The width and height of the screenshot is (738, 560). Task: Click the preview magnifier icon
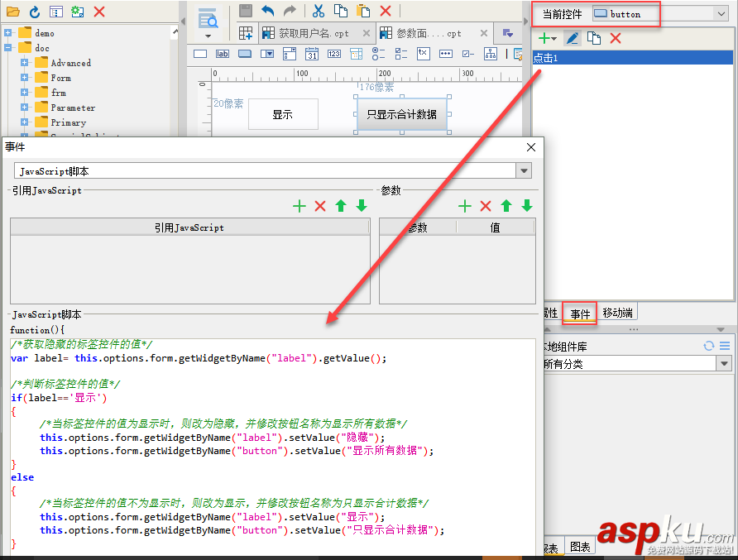point(208,19)
